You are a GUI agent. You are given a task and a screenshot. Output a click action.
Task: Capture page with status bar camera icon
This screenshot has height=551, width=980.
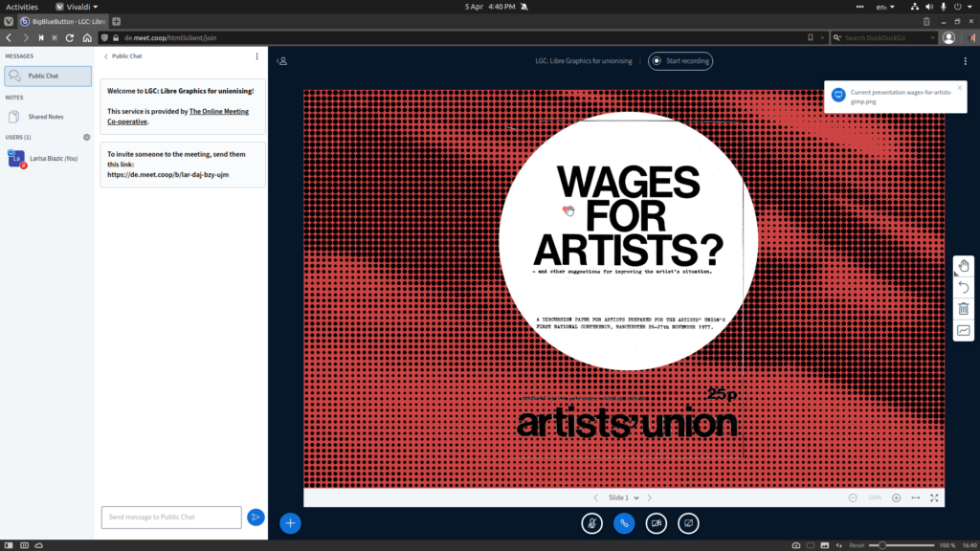pyautogui.click(x=795, y=545)
